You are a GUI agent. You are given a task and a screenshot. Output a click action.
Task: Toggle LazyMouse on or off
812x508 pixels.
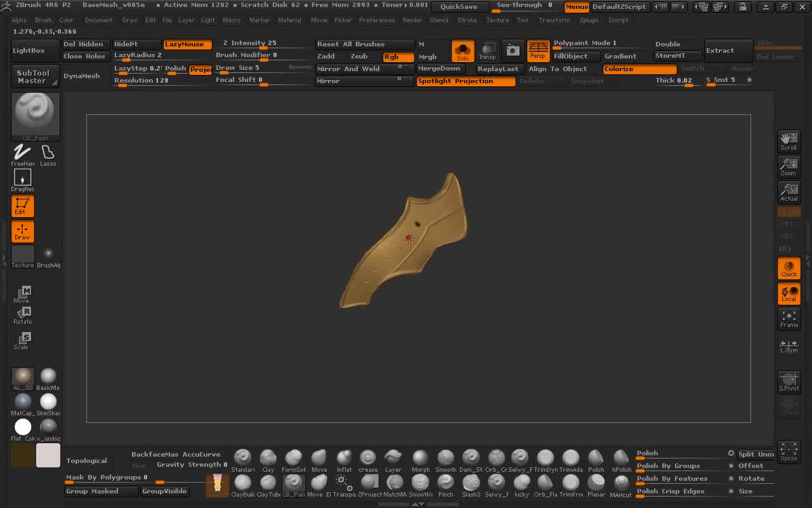(187, 44)
